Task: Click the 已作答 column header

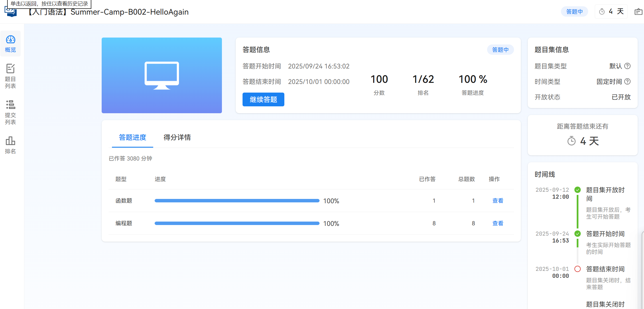Action: pyautogui.click(x=427, y=179)
